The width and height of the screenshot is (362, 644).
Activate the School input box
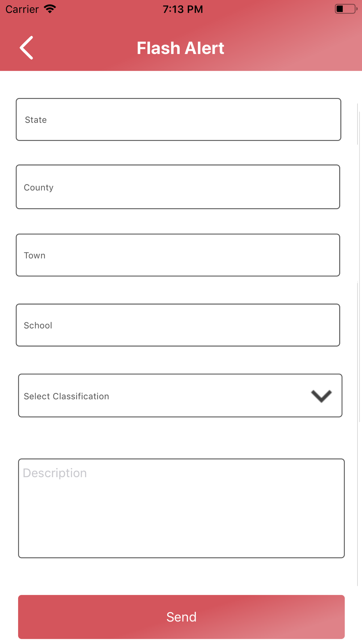coord(178,325)
